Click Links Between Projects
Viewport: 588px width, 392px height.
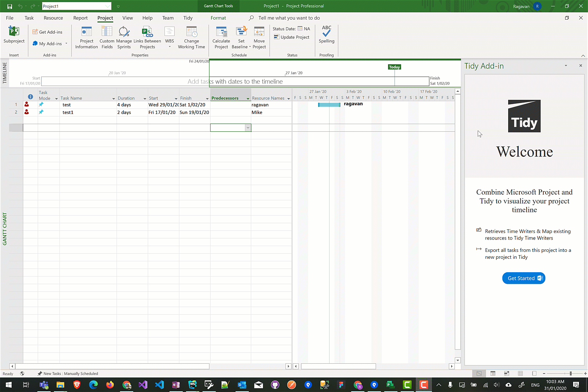tap(147, 37)
